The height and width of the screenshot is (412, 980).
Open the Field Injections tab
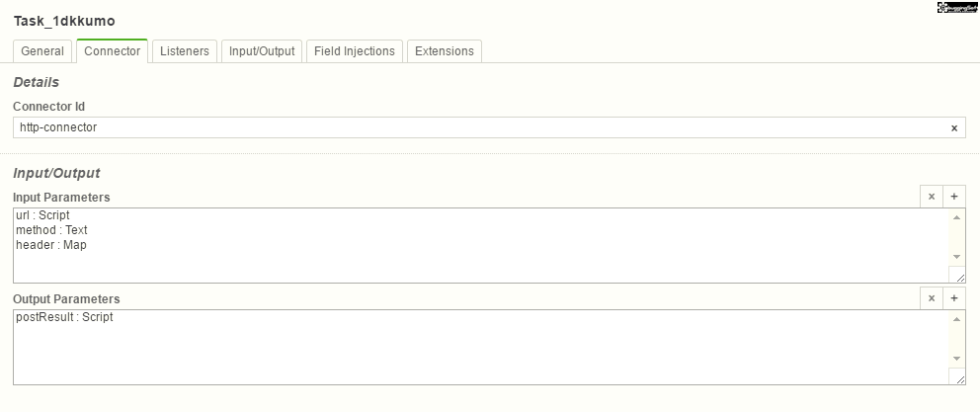click(x=355, y=51)
